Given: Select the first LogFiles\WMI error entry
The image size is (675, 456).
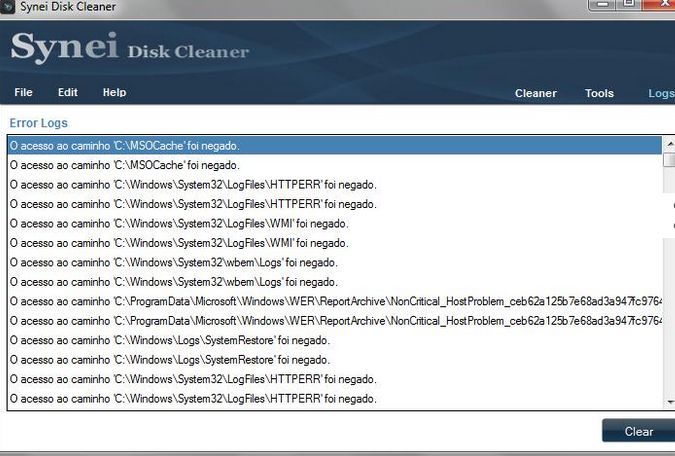Looking at the screenshot, I should 335,224.
